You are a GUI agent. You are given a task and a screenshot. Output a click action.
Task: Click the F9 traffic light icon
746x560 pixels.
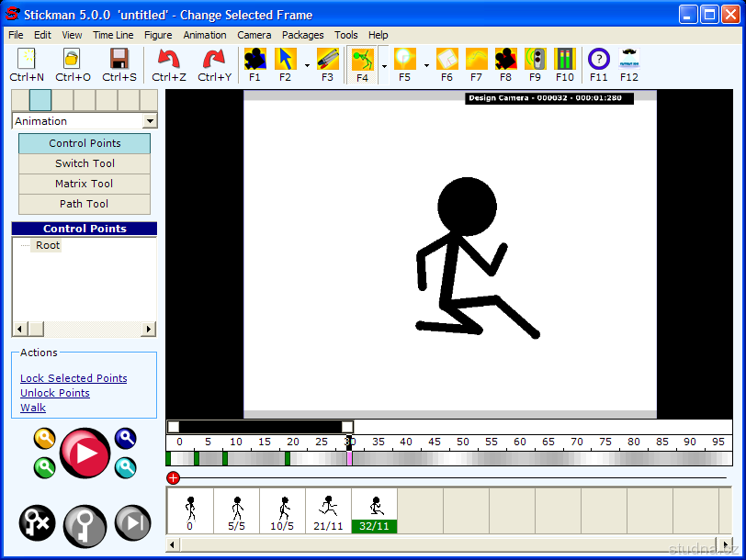pos(535,60)
